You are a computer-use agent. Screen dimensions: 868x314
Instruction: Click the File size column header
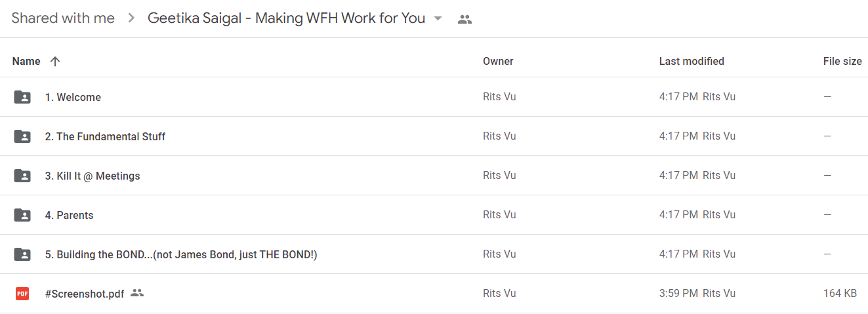[842, 61]
